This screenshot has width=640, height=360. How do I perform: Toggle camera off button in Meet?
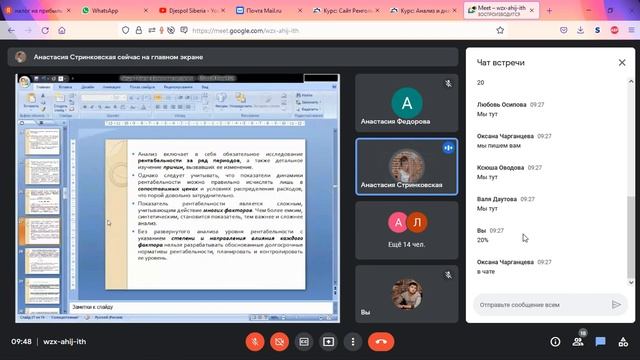click(280, 342)
